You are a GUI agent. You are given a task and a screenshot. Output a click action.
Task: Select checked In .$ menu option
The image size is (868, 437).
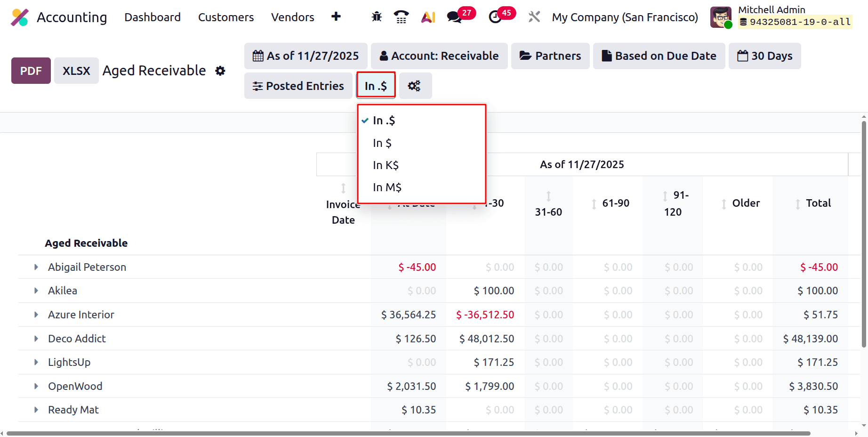pos(422,121)
